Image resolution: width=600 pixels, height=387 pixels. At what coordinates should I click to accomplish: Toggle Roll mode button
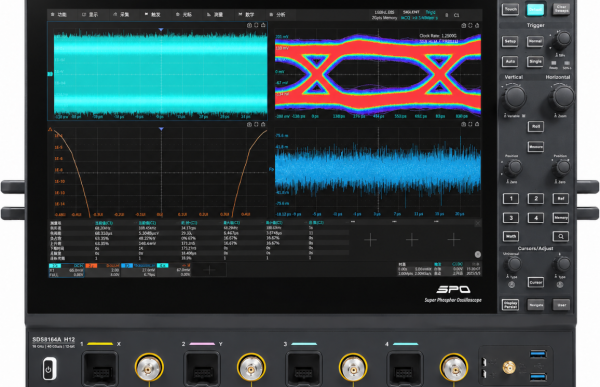click(535, 126)
